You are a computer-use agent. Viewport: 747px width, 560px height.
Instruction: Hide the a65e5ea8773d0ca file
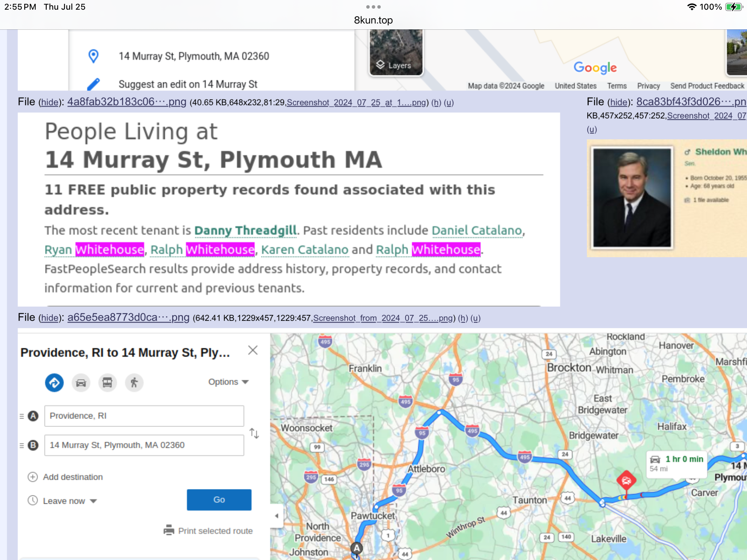[50, 318]
